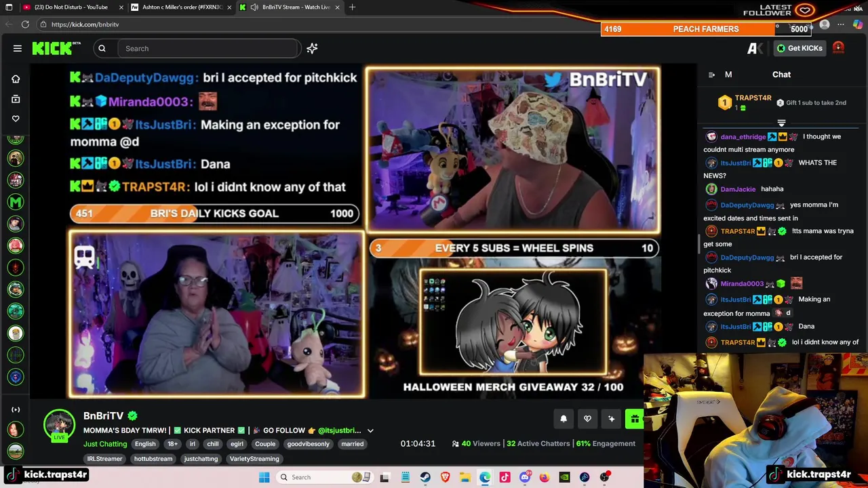Open the browser profile icon

click(x=825, y=24)
